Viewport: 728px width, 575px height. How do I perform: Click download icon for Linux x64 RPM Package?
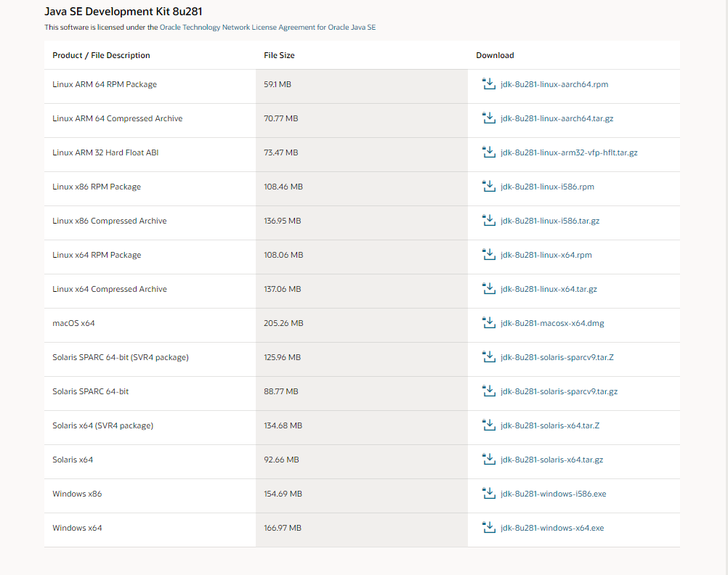(489, 254)
